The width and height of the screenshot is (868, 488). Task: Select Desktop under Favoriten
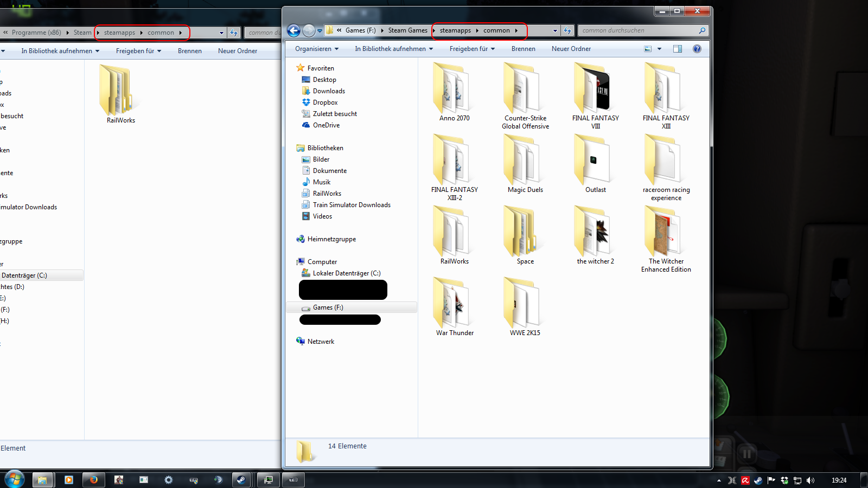pyautogui.click(x=324, y=80)
